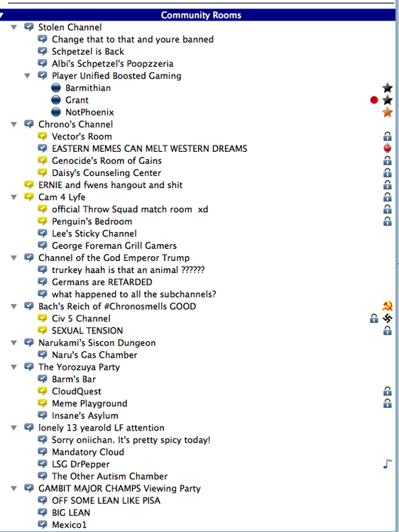Image resolution: width=399 pixels, height=532 pixels.
Task: Click the lock icon on SEXUAL TENSION row
Action: (x=387, y=331)
